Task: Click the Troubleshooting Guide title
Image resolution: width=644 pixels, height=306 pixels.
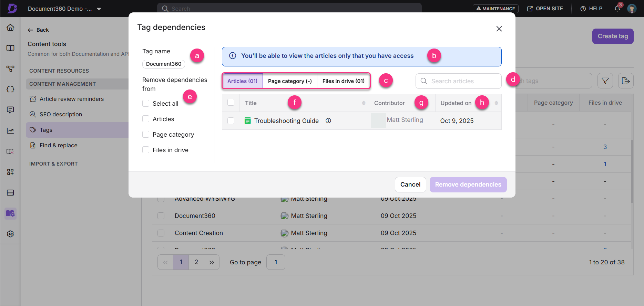Action: coord(286,121)
